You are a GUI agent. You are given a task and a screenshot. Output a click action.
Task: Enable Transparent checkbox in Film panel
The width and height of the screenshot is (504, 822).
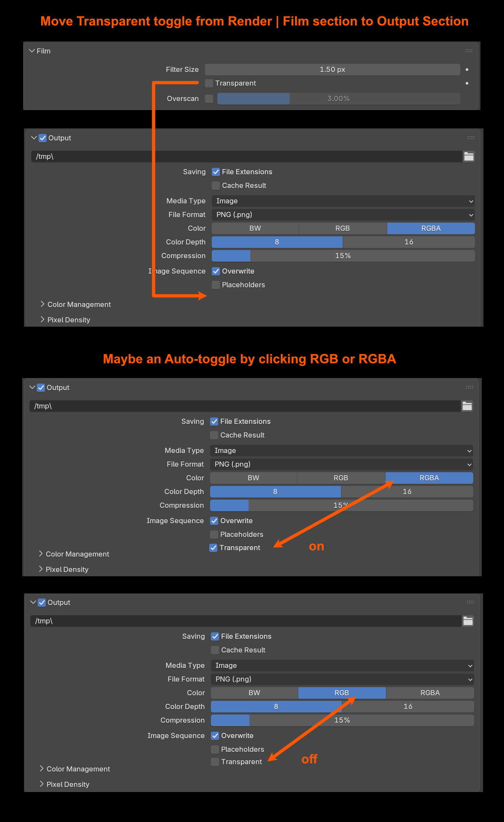point(209,83)
